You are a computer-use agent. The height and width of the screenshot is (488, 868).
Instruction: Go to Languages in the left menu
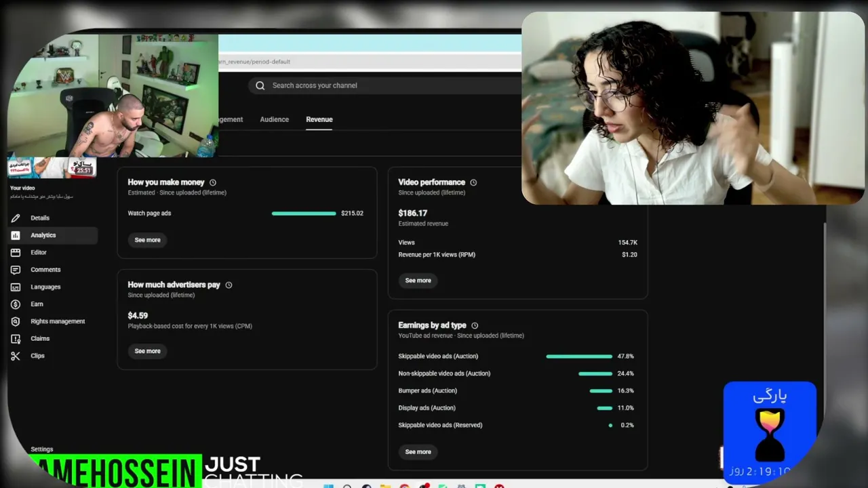(x=45, y=287)
